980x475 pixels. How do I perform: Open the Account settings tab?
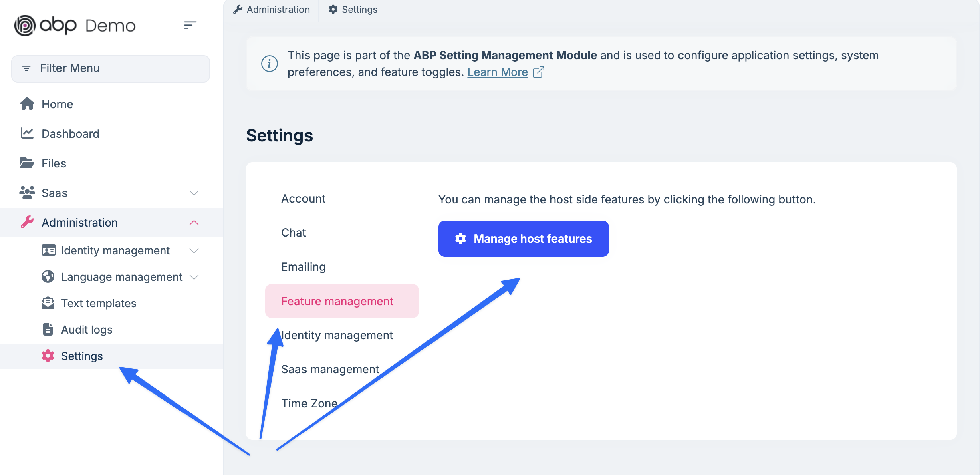[303, 199]
